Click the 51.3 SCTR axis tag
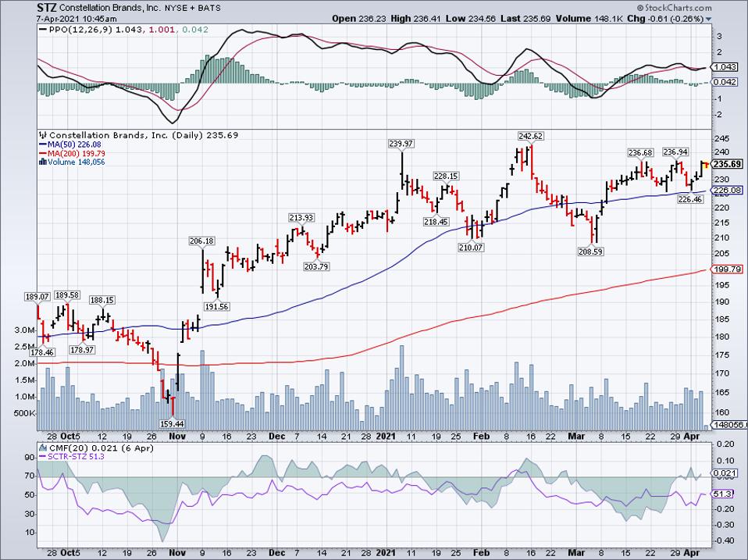This screenshot has height=560, width=748. [722, 494]
